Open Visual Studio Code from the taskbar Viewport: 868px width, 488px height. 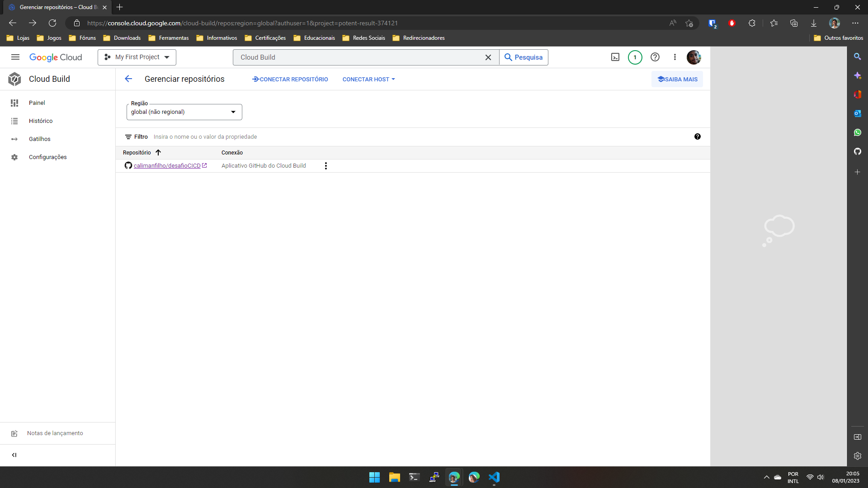click(494, 478)
